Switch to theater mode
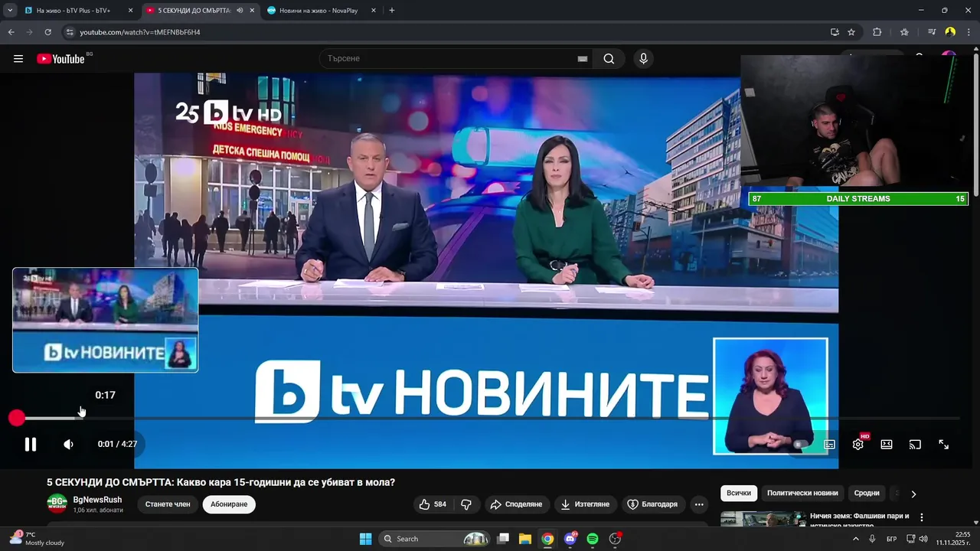The width and height of the screenshot is (980, 551). [x=887, y=444]
